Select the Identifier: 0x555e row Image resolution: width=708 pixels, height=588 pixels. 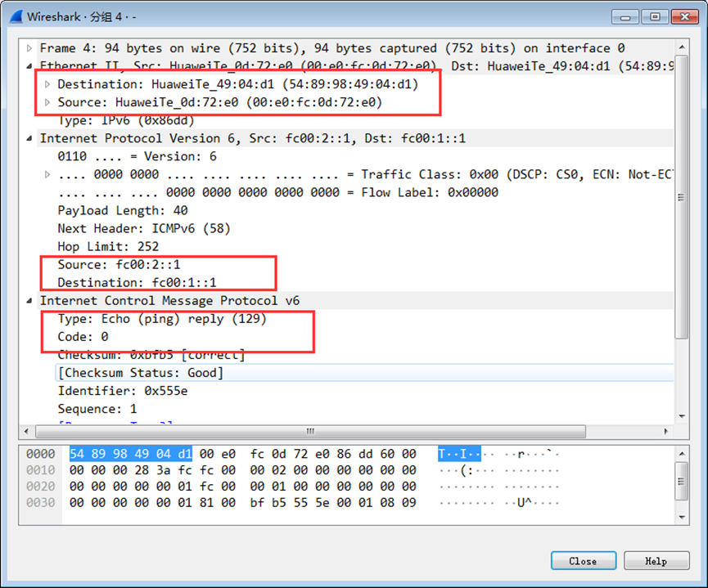123,391
